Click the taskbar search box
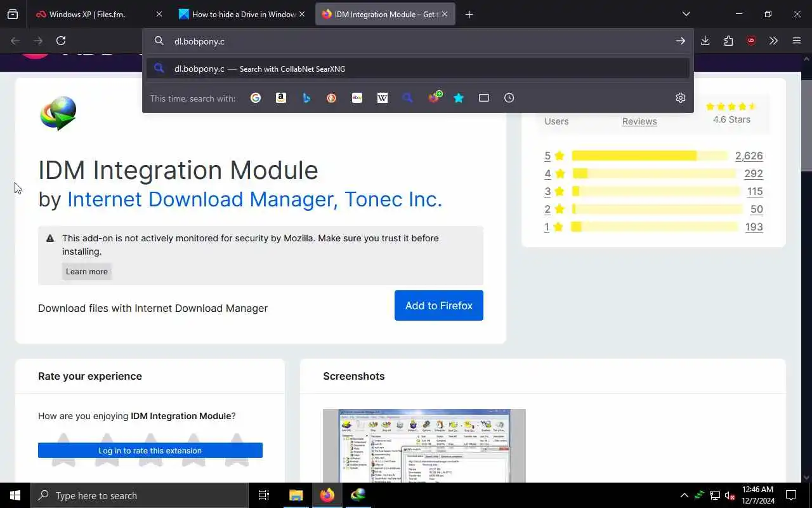Viewport: 812px width, 508px height. [x=140, y=495]
